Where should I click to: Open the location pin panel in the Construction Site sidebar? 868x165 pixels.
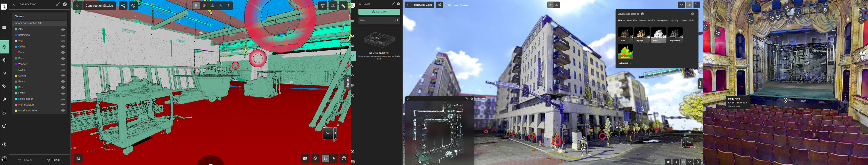(4, 99)
